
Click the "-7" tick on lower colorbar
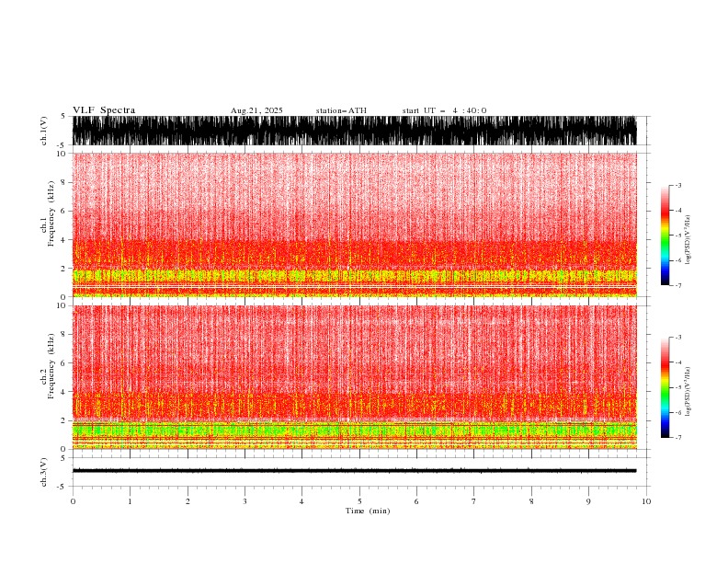point(678,438)
